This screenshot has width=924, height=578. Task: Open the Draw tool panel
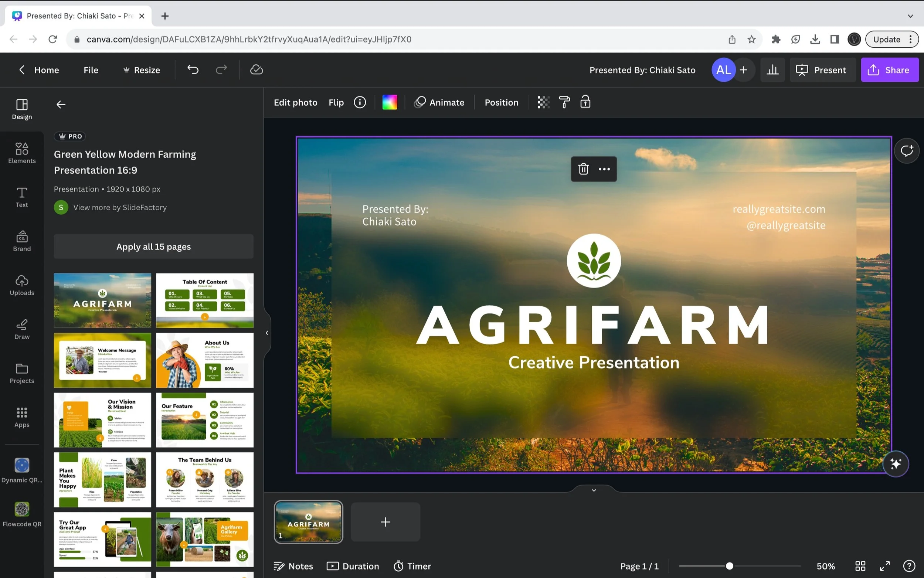coord(22,329)
